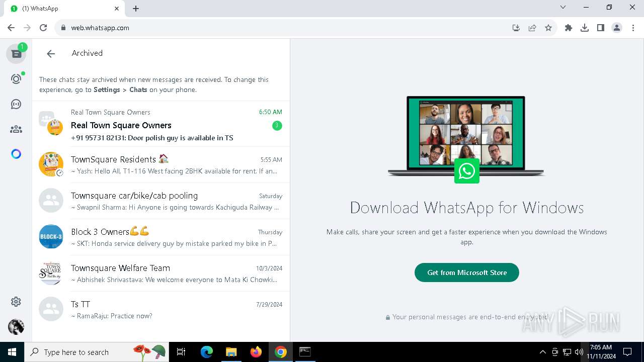The width and height of the screenshot is (644, 362).
Task: Click the browser Back arrow
Action: (x=11, y=28)
